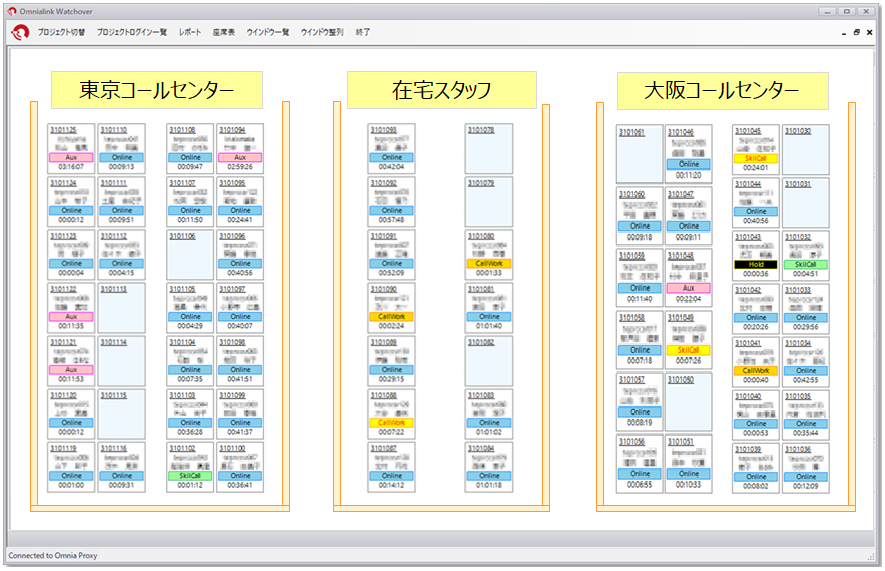Click timer 02:59:26 under seat 3101094

pyautogui.click(x=240, y=167)
